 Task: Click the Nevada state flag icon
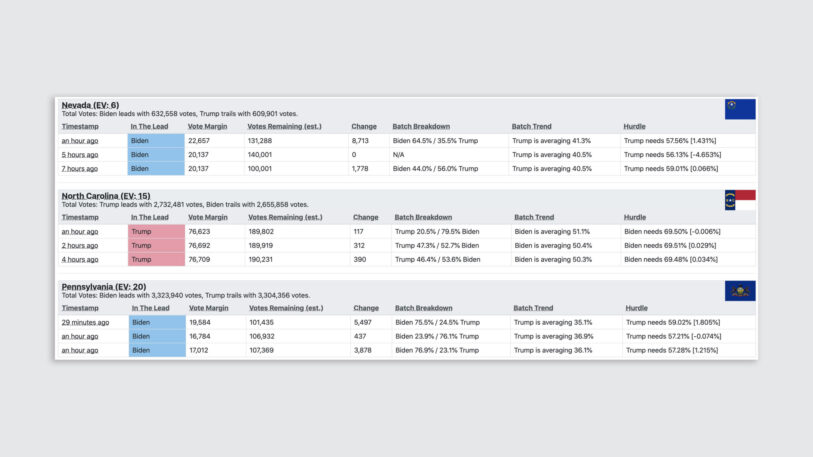click(x=740, y=109)
